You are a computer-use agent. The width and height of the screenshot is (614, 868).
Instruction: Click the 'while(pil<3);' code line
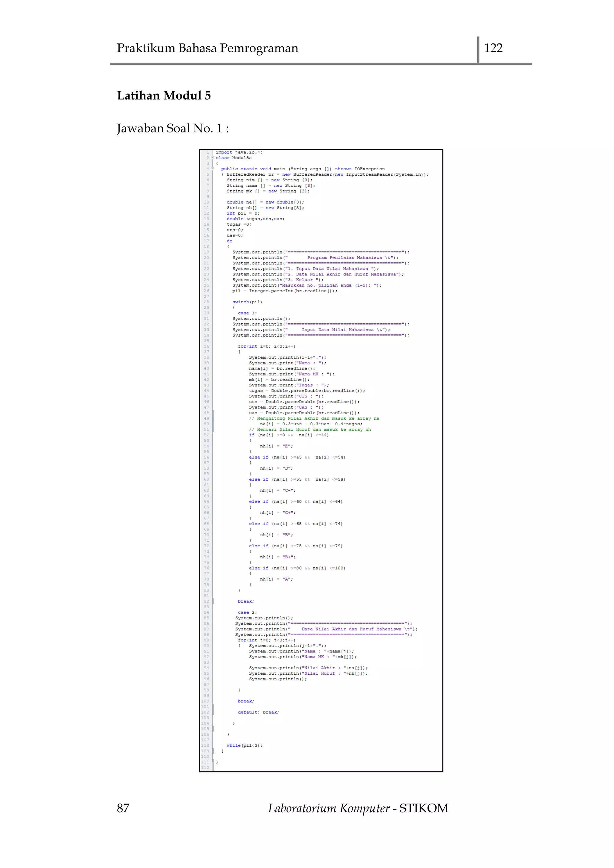[244, 745]
